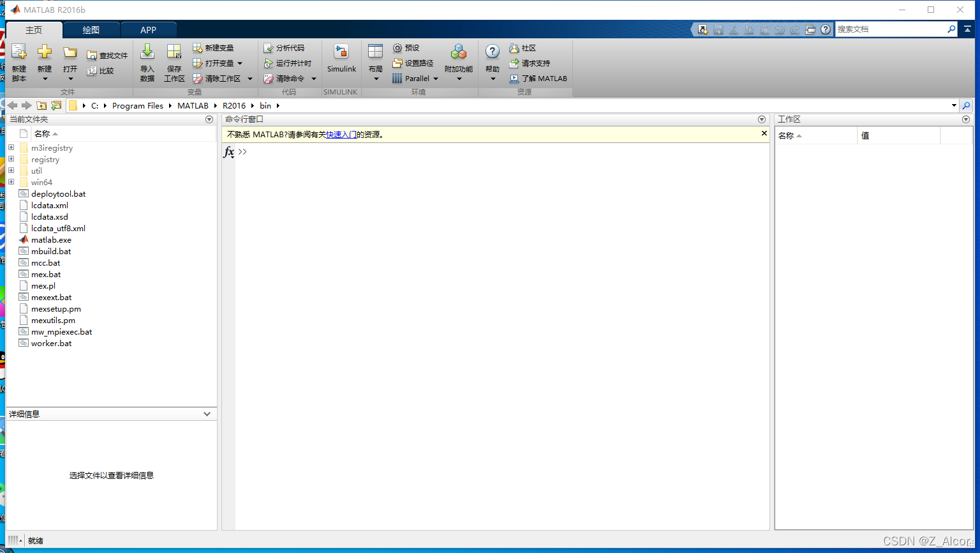
Task: Click 附加功能 (Add-Ons) cubes icon
Action: point(459,52)
